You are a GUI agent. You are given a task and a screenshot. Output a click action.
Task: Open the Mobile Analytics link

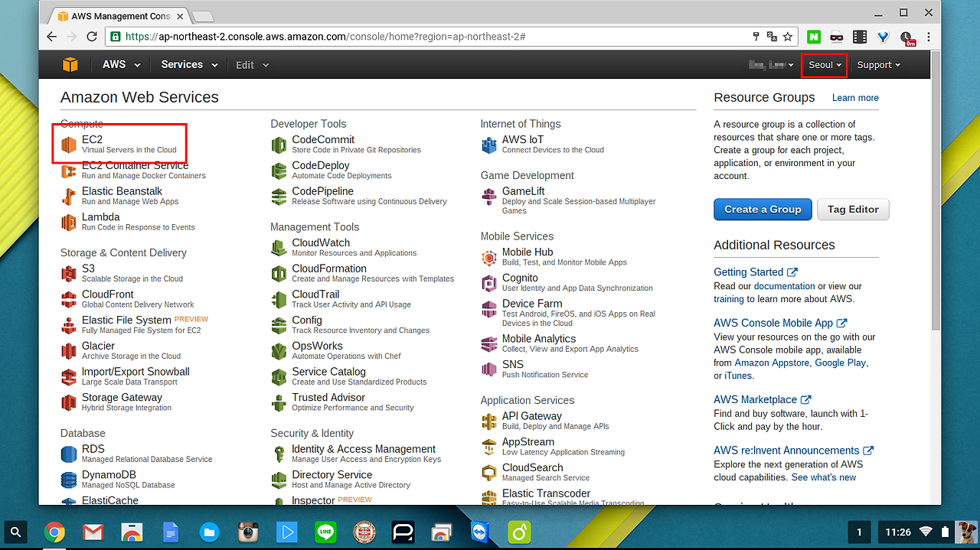(539, 339)
